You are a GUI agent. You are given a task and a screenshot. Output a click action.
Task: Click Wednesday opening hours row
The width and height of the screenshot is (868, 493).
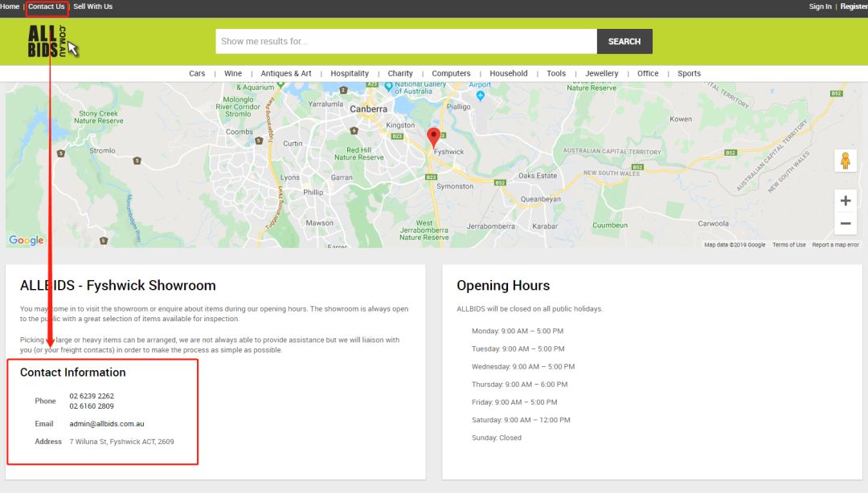[523, 366]
